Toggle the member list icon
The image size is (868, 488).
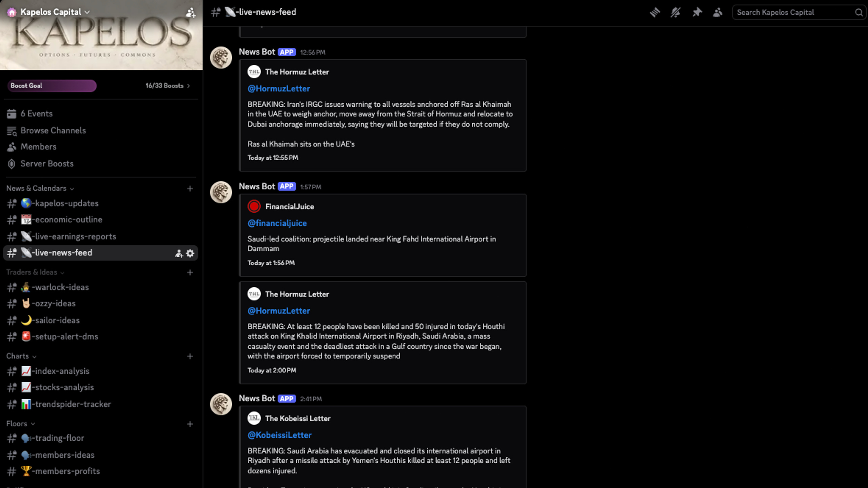coord(717,13)
